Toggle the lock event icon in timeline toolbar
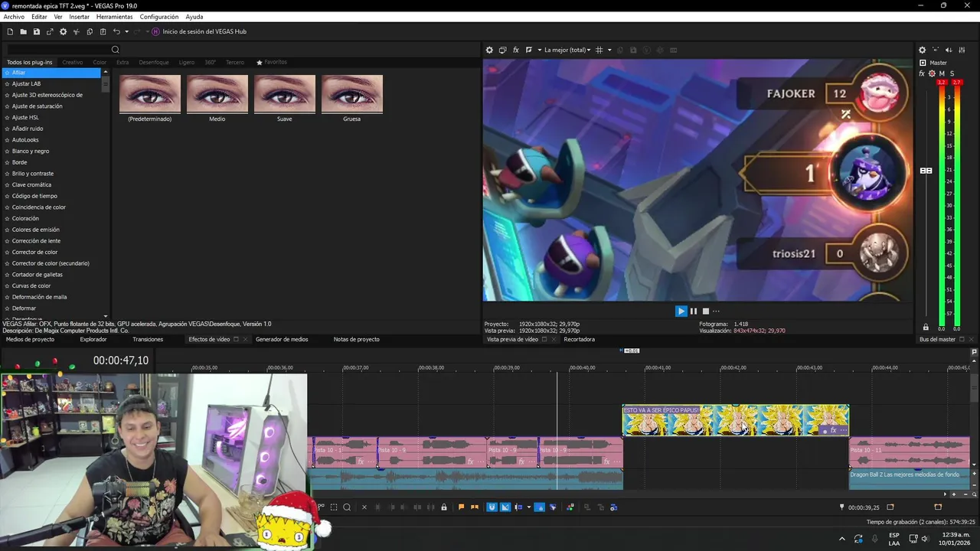This screenshot has width=980, height=551. point(444,507)
